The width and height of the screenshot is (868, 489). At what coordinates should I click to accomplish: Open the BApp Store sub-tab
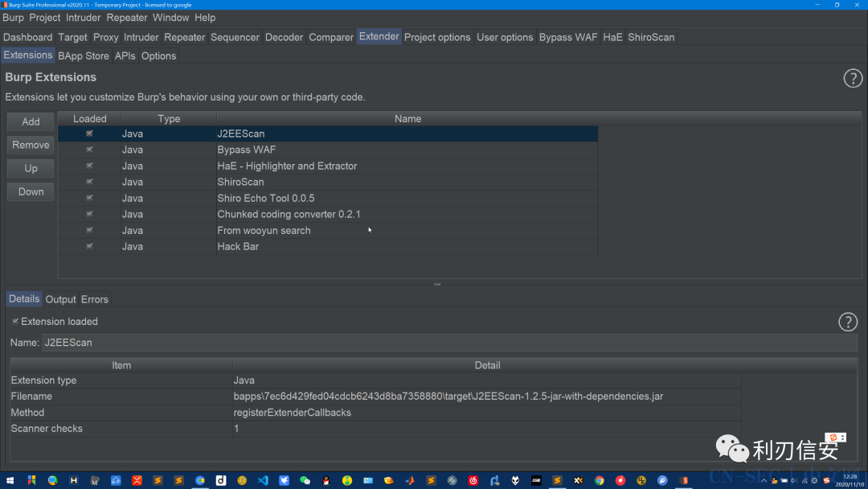(84, 56)
